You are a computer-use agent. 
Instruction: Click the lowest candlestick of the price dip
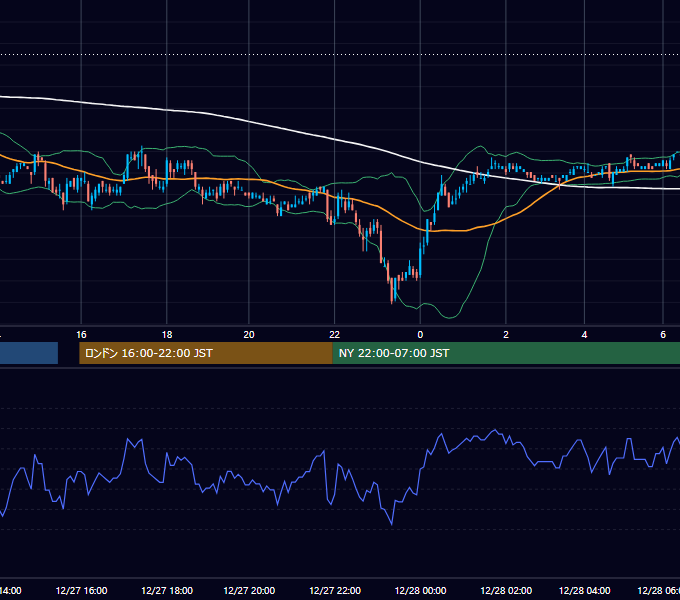click(x=392, y=290)
